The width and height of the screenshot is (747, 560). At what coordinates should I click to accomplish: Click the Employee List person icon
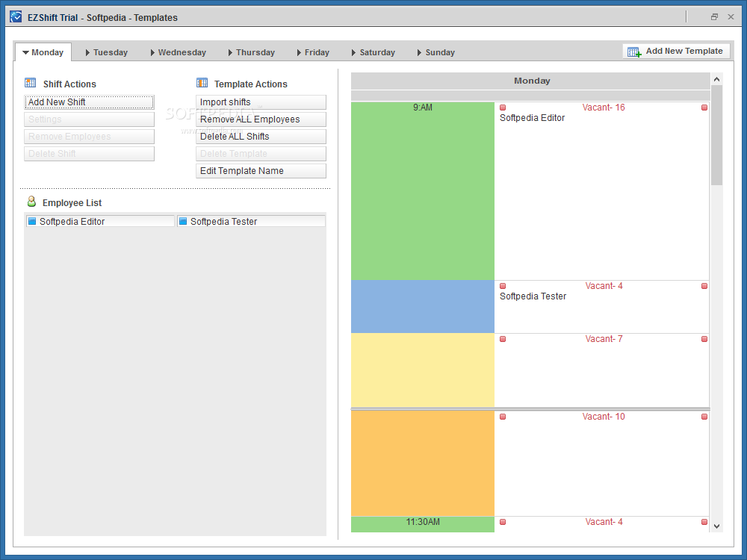coord(31,202)
